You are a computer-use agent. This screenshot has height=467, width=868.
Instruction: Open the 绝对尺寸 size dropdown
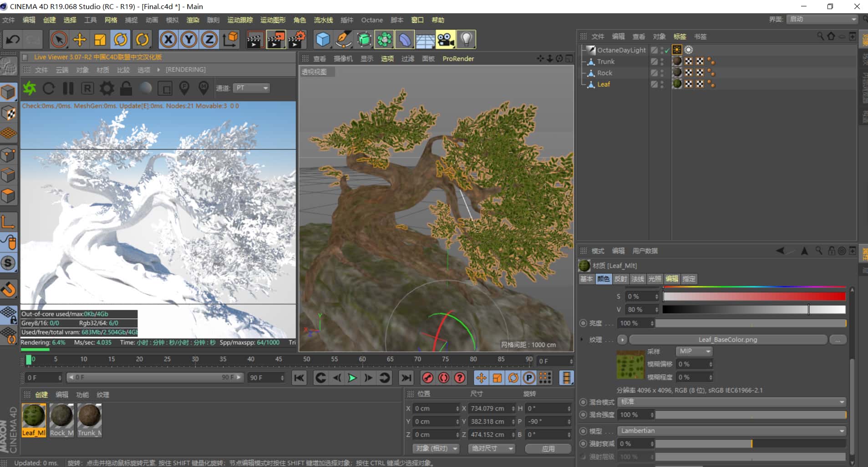492,448
